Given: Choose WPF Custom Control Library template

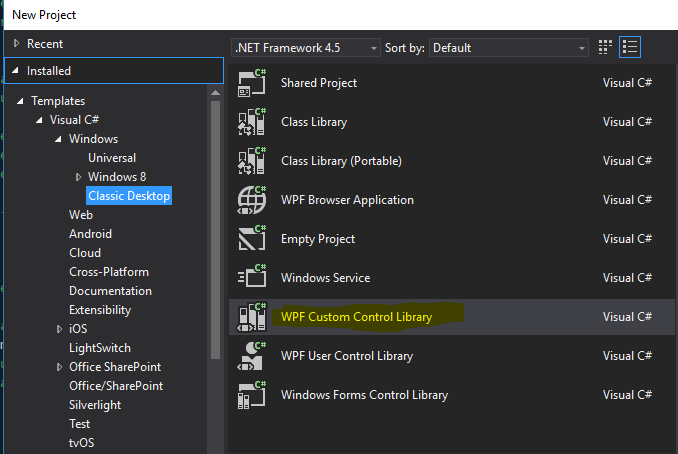Looking at the screenshot, I should tap(357, 317).
